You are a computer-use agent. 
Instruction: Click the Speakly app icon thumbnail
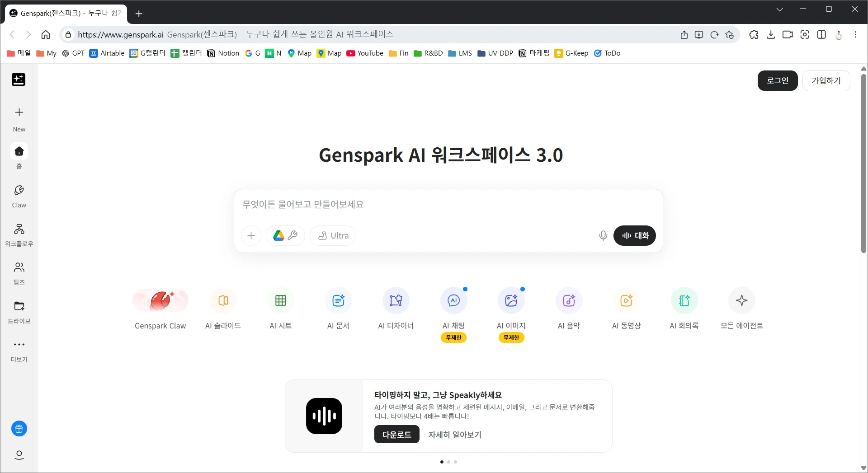[324, 416]
